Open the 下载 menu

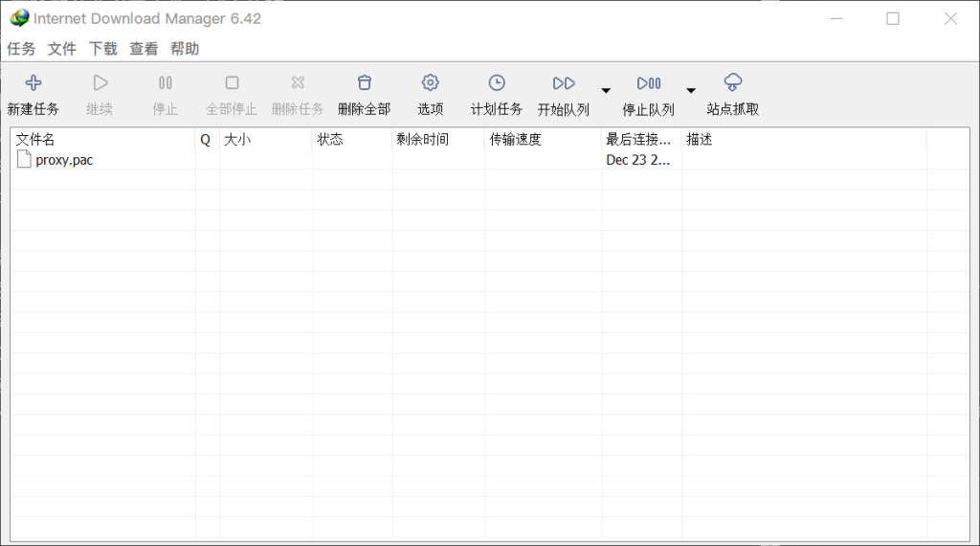click(103, 49)
